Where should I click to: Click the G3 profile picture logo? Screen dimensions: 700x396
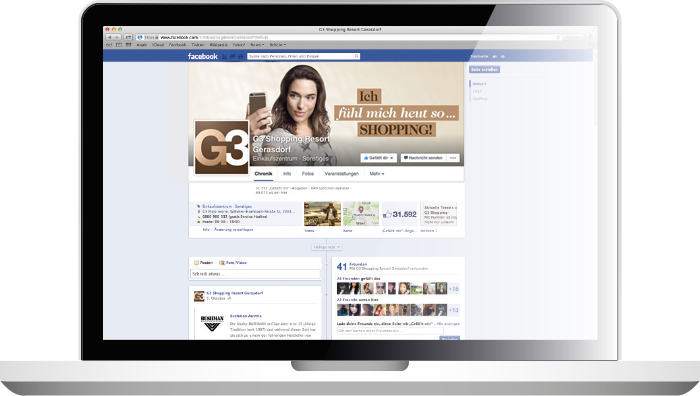click(221, 147)
